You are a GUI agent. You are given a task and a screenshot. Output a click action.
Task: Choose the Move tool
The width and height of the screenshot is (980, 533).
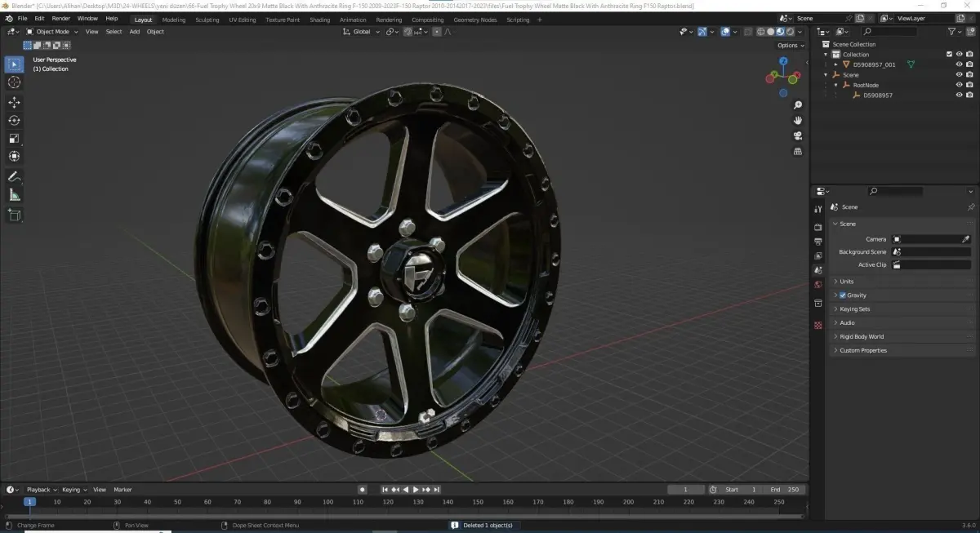click(14, 102)
